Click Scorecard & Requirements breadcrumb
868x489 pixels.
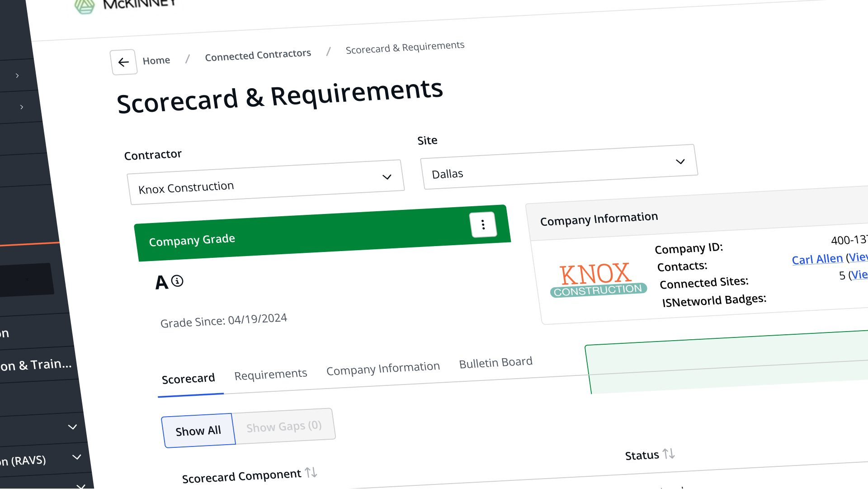405,47
